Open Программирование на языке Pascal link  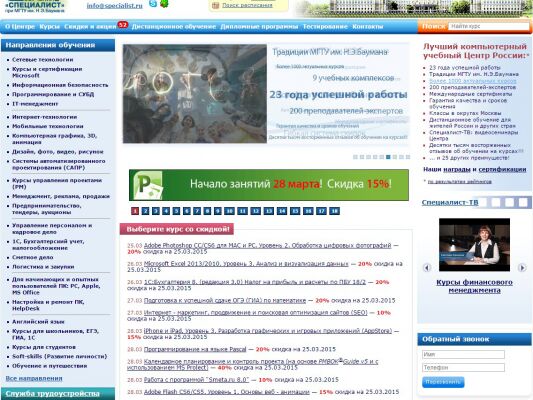[195, 349]
